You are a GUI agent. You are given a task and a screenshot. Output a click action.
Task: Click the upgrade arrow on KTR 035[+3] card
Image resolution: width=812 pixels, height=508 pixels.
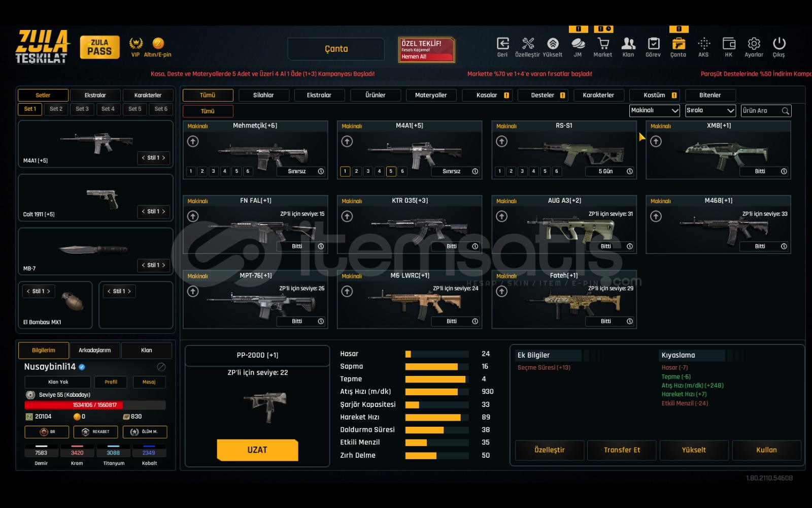click(347, 216)
